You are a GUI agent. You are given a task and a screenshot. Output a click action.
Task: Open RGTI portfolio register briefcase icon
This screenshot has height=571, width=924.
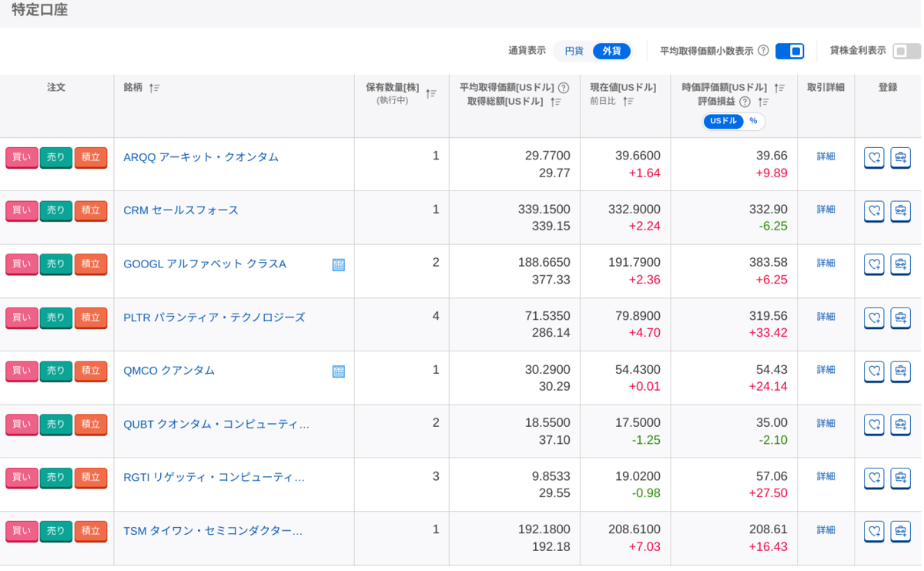tap(900, 478)
